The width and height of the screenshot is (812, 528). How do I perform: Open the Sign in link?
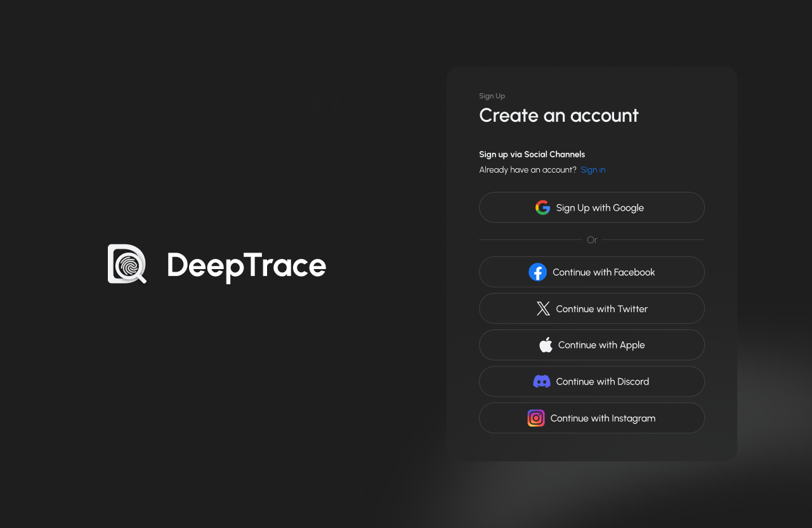point(593,169)
